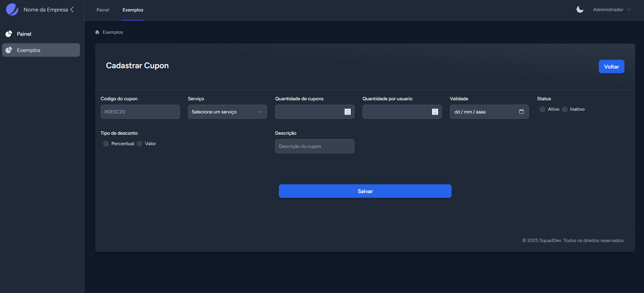Click the Voltar button
Screen dimensions: 644x293
(x=611, y=66)
